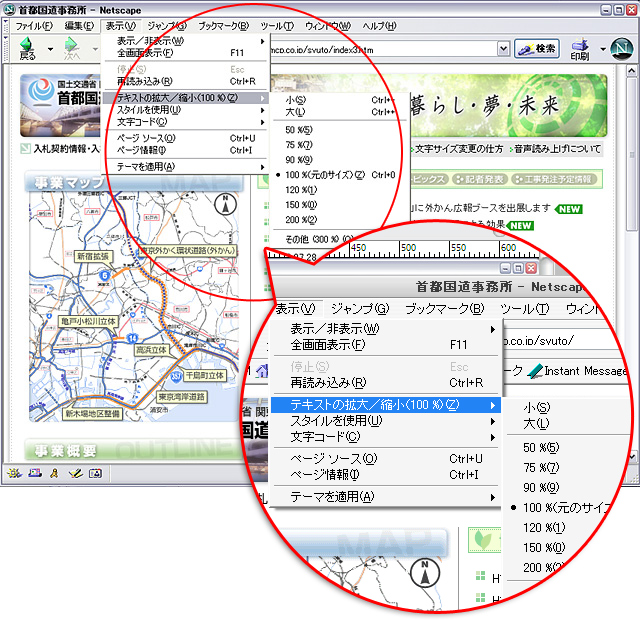Open the 入札契約情報 link
Screen dimensions: 640x620
60,149
